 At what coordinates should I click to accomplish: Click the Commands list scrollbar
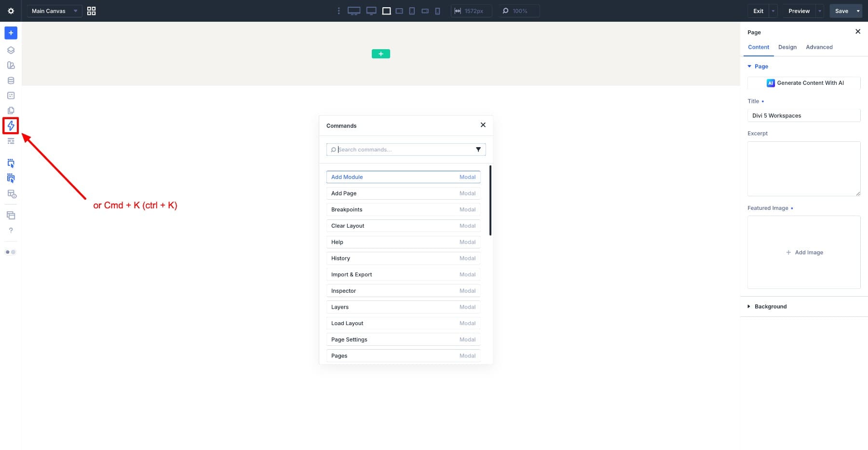[490, 200]
